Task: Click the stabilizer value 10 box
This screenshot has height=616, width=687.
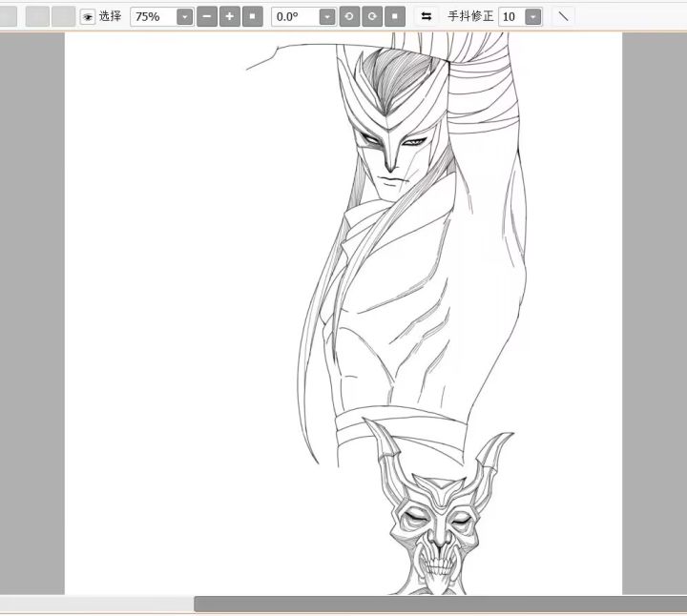Action: coord(510,17)
